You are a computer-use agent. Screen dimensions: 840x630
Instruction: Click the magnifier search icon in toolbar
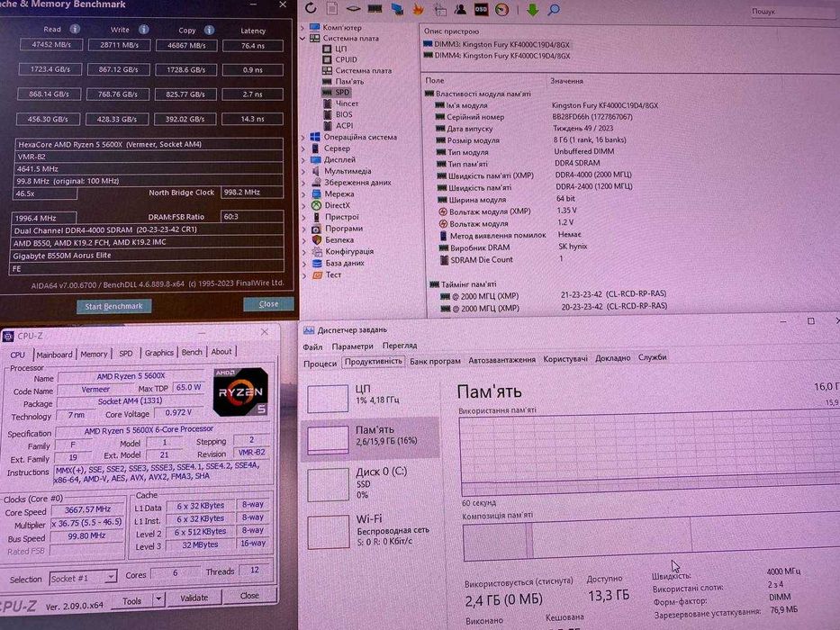pyautogui.click(x=554, y=10)
